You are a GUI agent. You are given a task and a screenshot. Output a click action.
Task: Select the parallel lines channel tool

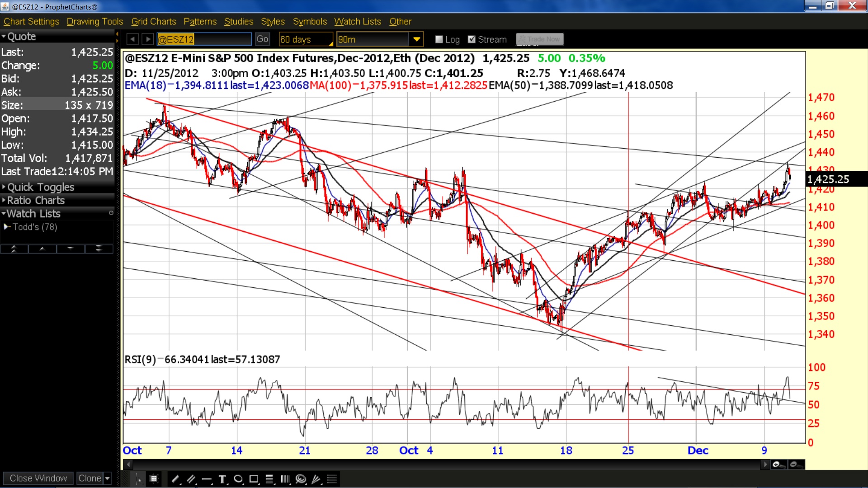pos(191,479)
